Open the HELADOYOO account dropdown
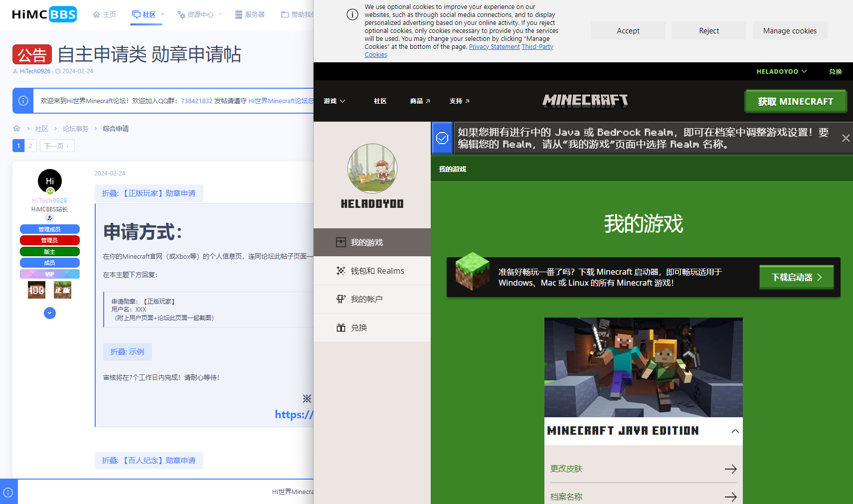 tap(781, 71)
